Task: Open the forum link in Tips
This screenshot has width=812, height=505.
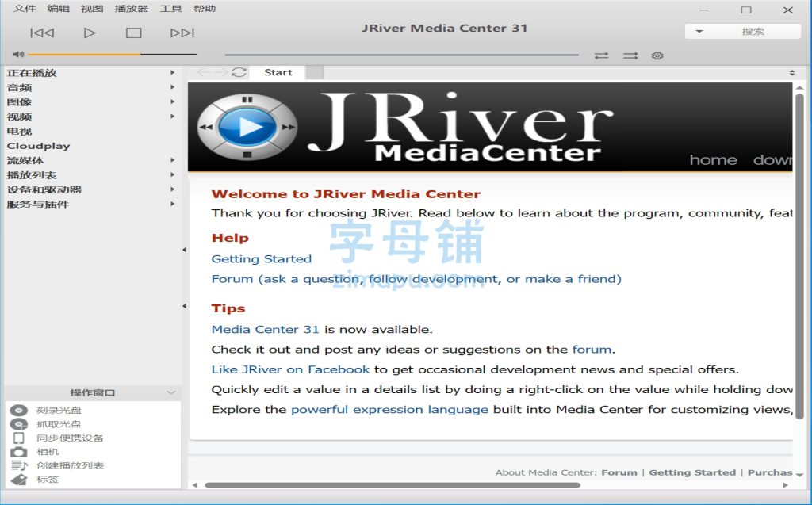Action: tap(592, 350)
